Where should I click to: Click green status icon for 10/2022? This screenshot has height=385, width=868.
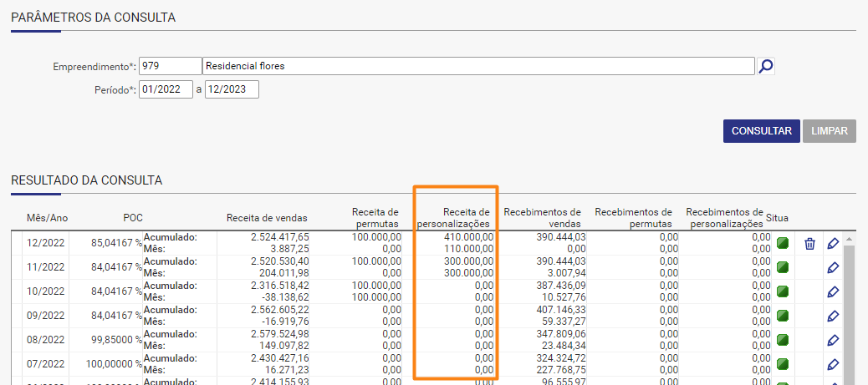coord(782,292)
